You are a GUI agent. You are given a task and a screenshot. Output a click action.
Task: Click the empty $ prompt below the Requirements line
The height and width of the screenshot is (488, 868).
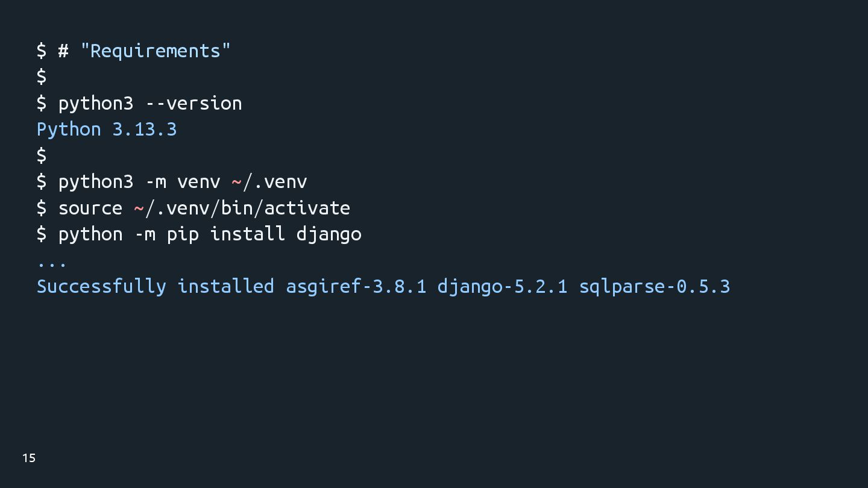[42, 77]
